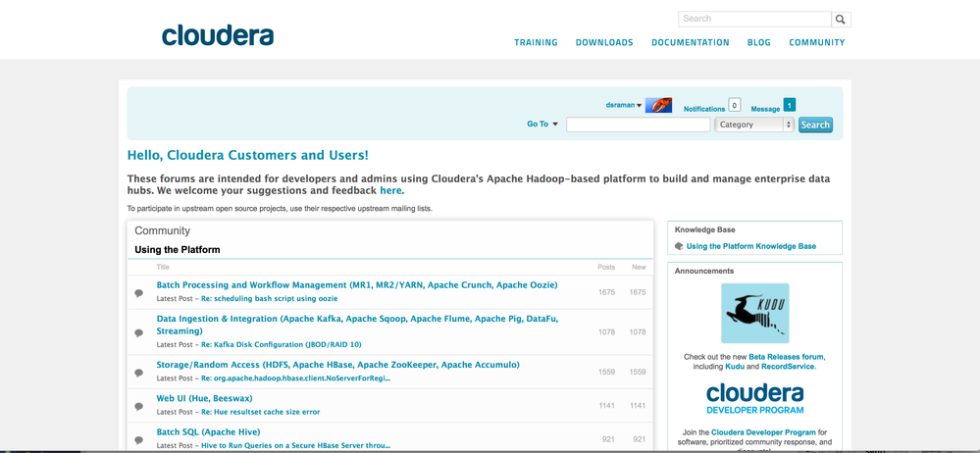Open the user avatar image
Image resolution: width=980 pixels, height=453 pixels.
tap(658, 105)
